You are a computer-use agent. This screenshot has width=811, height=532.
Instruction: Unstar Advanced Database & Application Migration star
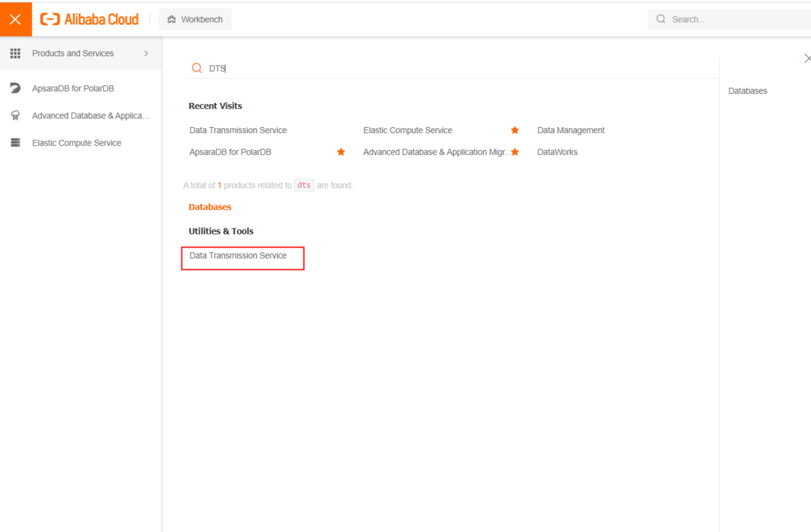click(x=515, y=152)
